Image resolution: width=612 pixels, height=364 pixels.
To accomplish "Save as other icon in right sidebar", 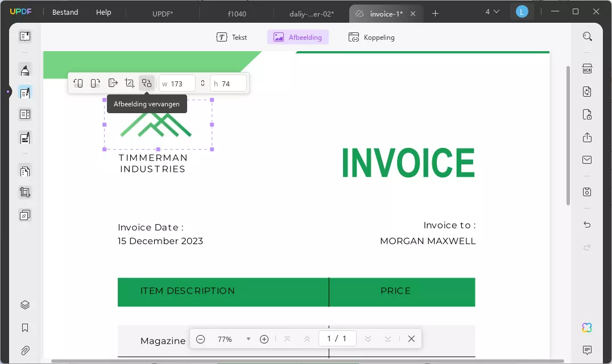I will pos(588,192).
